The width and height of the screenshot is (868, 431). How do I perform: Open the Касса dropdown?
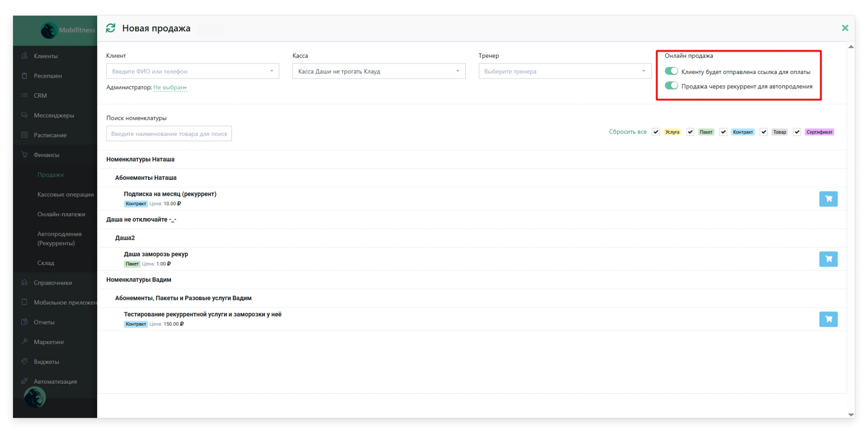[379, 71]
